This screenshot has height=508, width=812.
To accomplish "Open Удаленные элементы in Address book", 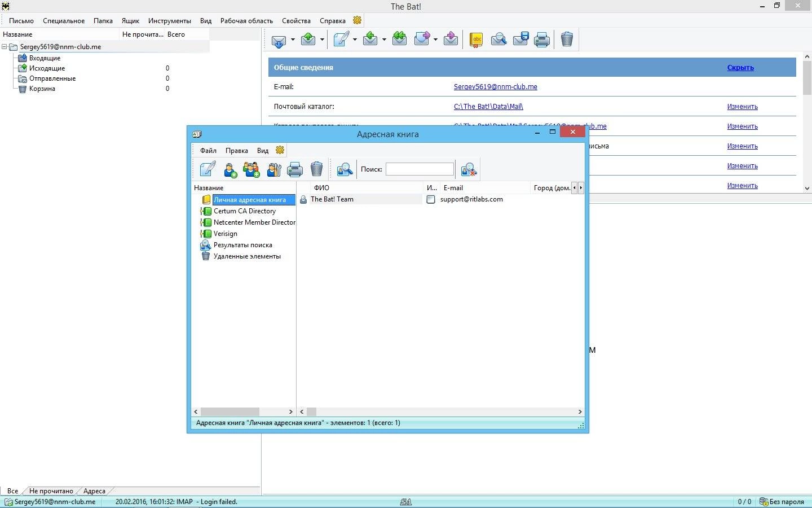I will (x=247, y=256).
